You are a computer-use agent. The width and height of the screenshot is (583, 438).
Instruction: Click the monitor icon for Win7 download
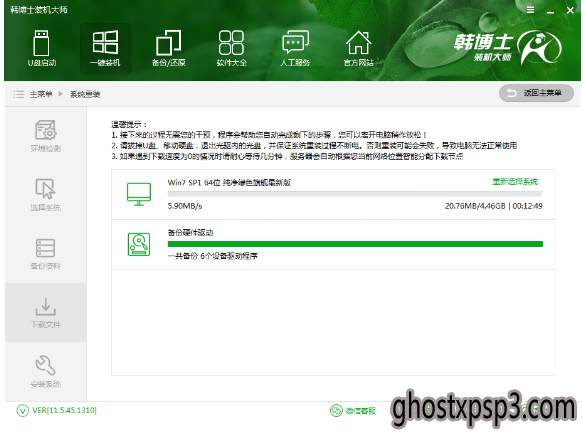139,194
